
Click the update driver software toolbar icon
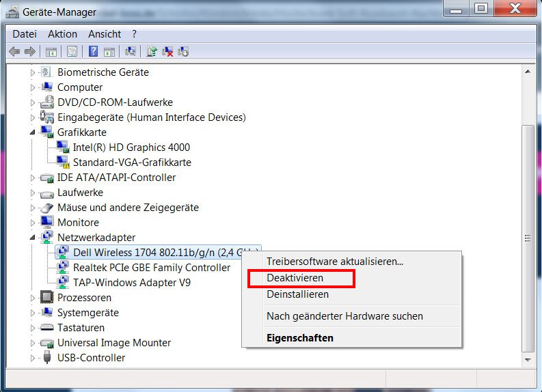[x=152, y=51]
